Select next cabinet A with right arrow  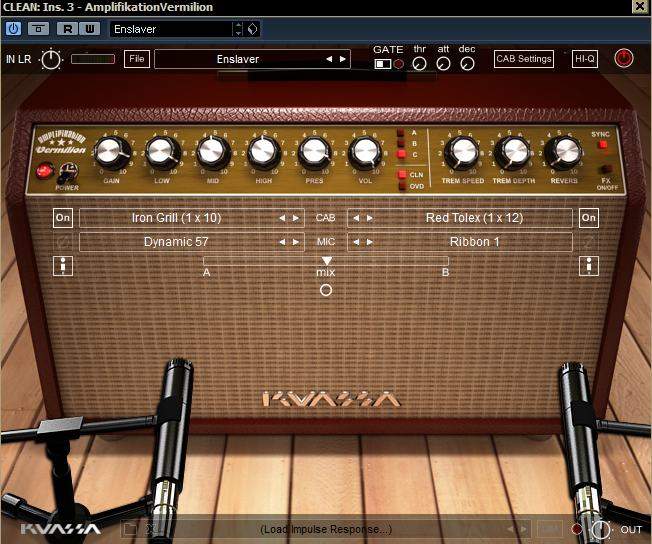coord(296,218)
